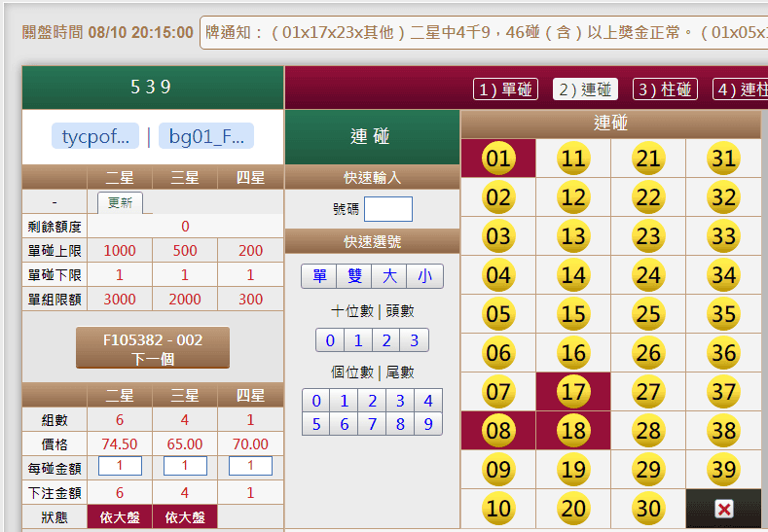This screenshot has width=768, height=532.
Task: Select lottery ball number 11
Action: coord(573,159)
